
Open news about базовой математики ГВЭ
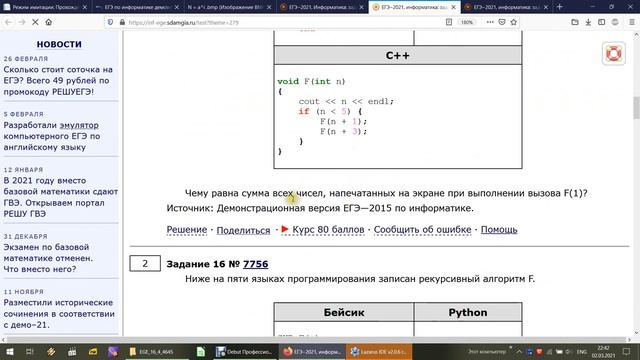coord(60,197)
